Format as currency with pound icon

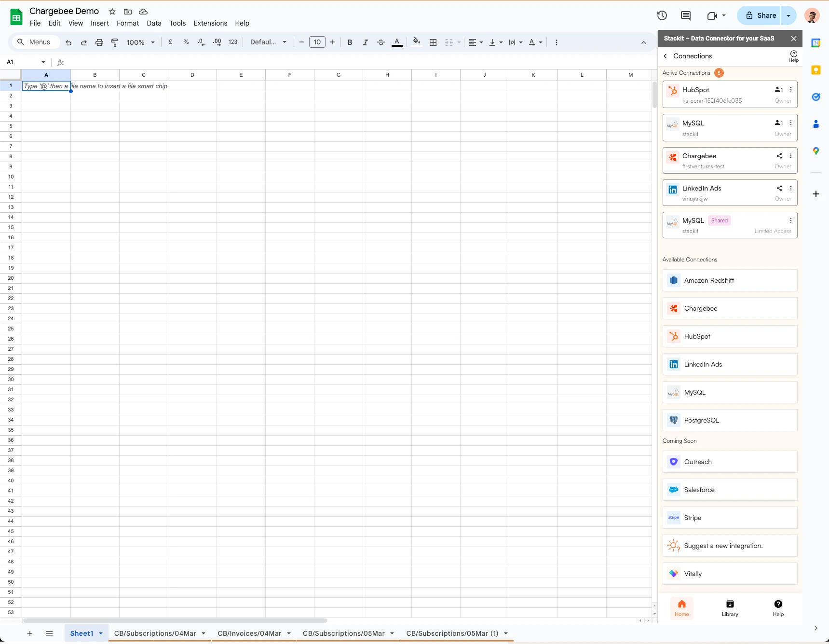tap(171, 42)
